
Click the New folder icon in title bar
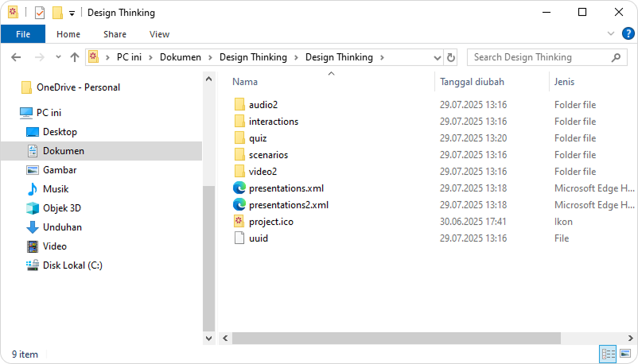(x=56, y=13)
